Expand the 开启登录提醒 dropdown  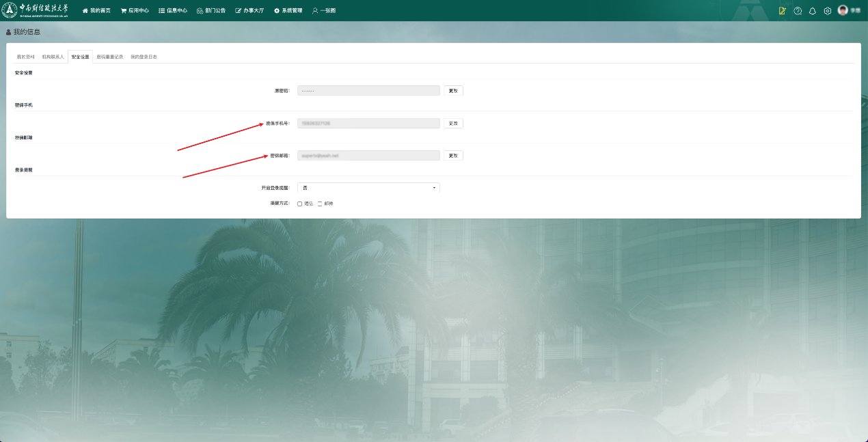click(x=368, y=188)
